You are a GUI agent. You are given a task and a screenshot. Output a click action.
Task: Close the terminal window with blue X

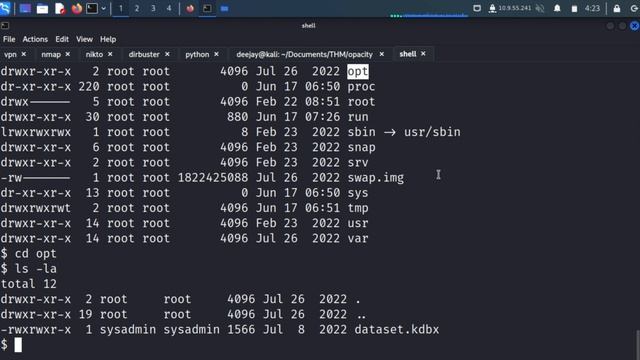[634, 26]
